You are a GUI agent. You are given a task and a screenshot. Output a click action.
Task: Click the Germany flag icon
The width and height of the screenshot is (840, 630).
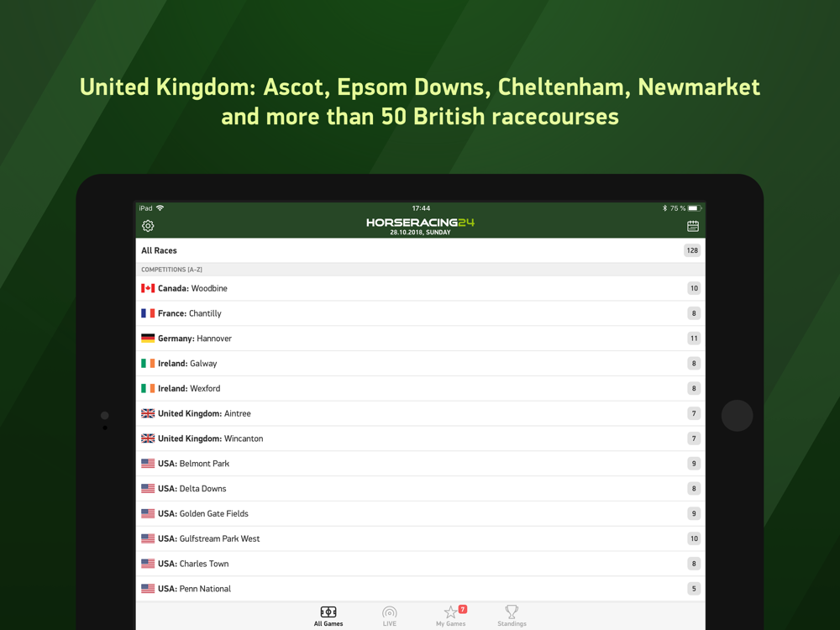click(x=148, y=339)
